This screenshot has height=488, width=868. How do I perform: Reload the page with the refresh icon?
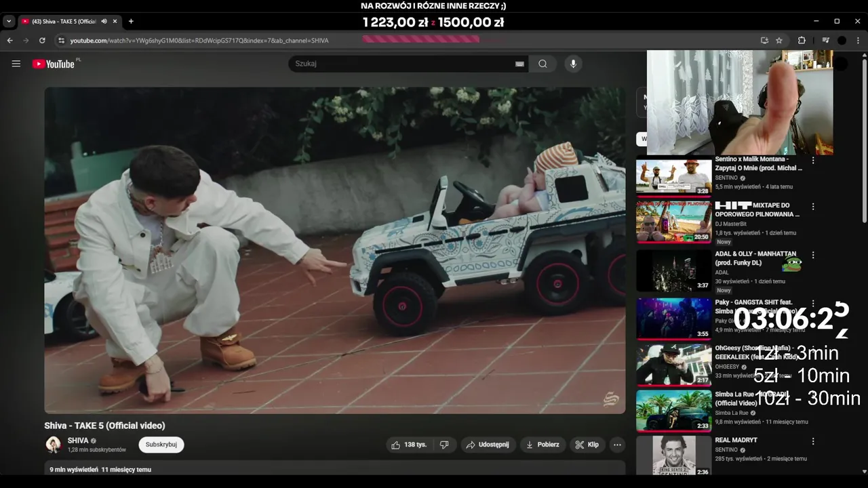click(x=42, y=41)
